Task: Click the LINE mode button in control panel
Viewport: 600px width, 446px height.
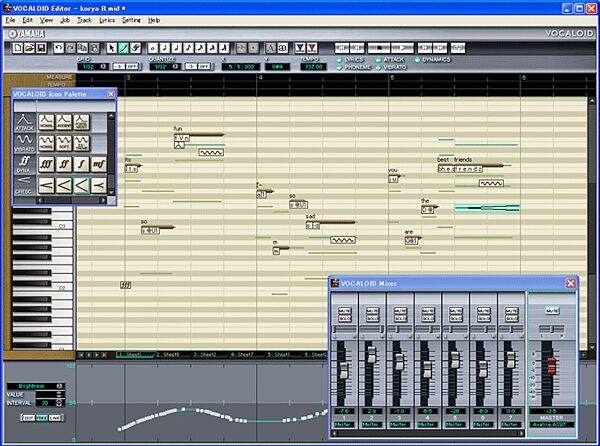Action: [54, 418]
